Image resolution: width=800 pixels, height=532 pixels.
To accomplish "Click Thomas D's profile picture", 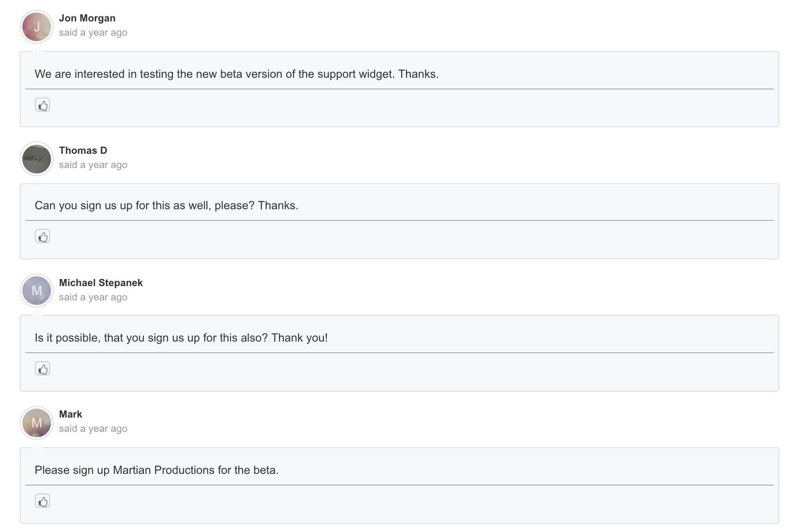I will point(37,159).
